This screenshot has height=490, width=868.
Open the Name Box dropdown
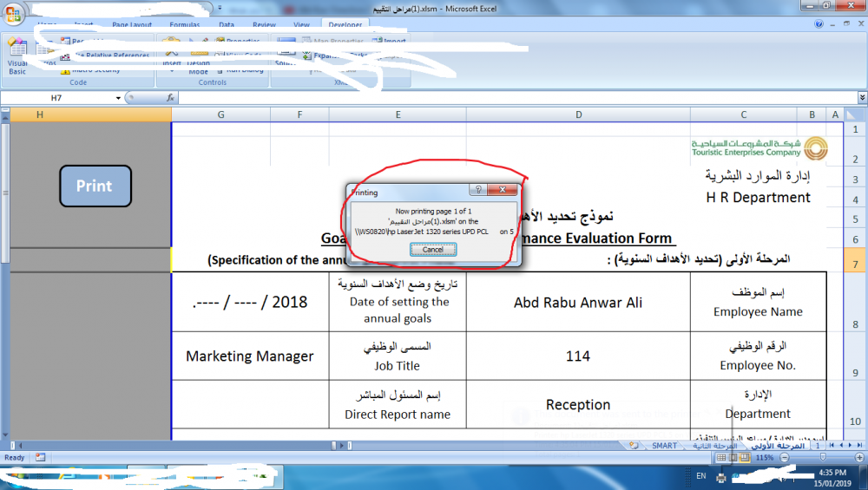click(x=118, y=98)
